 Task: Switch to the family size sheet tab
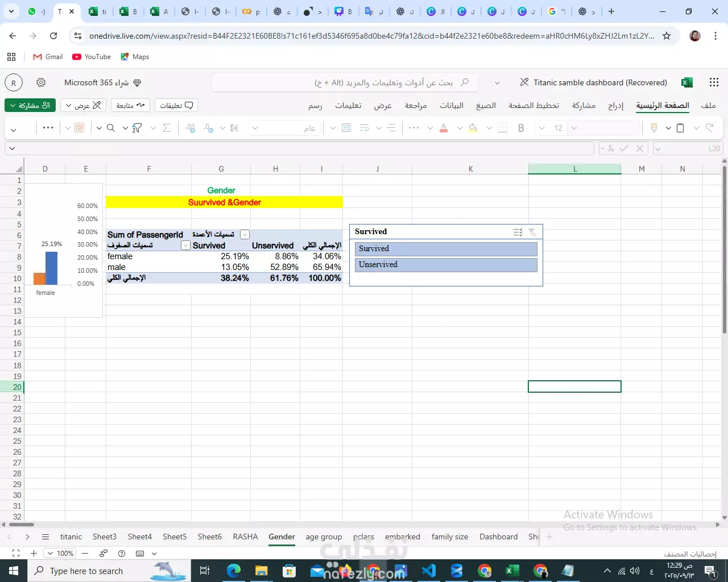pos(449,537)
